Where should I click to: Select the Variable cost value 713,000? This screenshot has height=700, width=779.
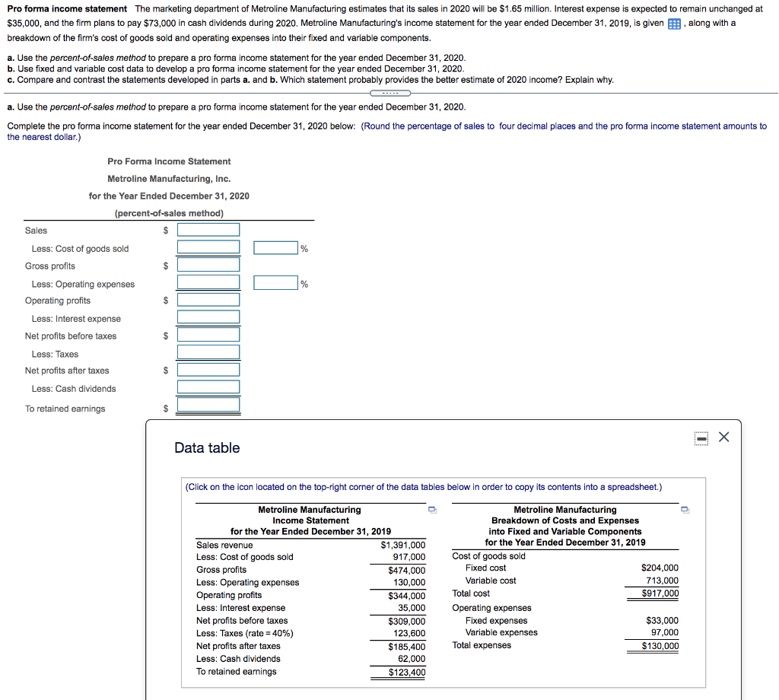tap(662, 581)
